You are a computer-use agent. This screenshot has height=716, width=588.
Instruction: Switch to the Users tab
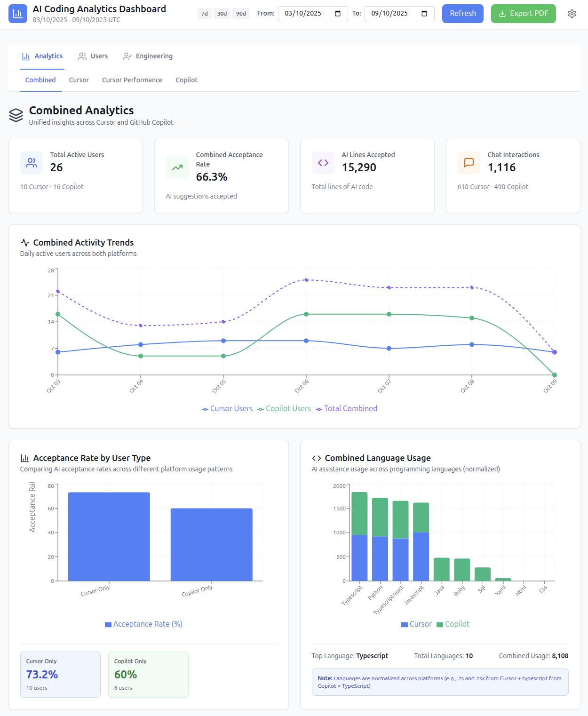tap(93, 56)
